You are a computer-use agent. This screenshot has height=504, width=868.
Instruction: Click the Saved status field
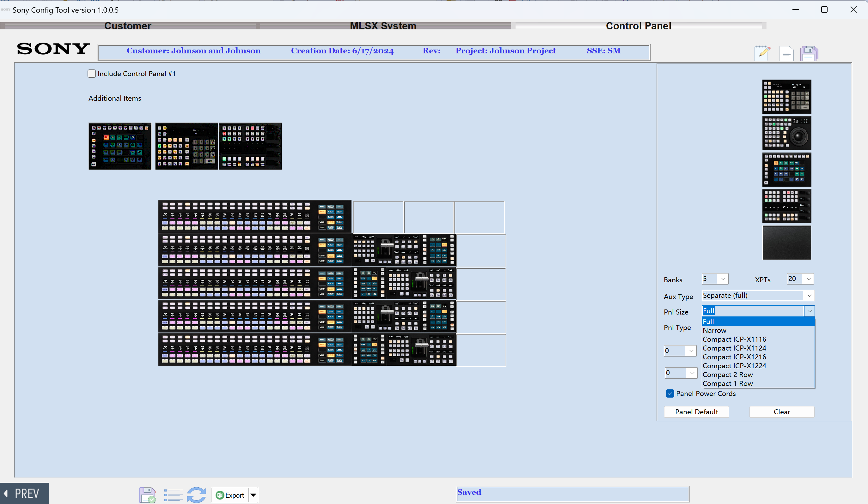(x=572, y=494)
